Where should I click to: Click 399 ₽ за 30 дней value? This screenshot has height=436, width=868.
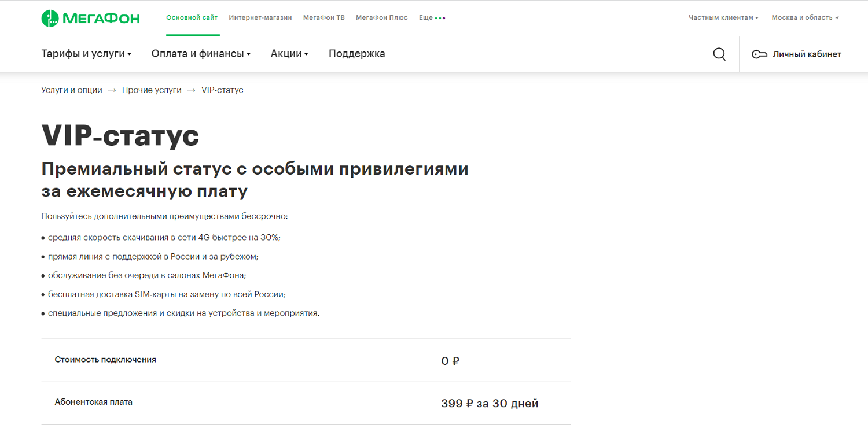click(490, 404)
